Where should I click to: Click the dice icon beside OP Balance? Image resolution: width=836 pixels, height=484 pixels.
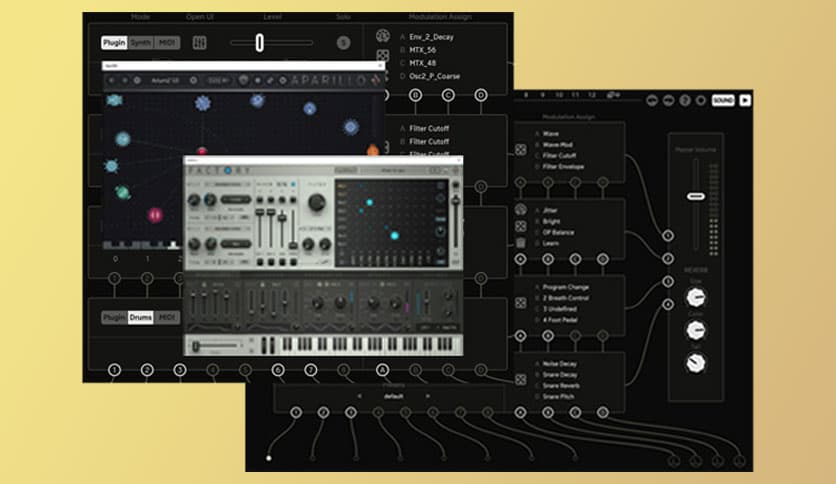(x=520, y=227)
